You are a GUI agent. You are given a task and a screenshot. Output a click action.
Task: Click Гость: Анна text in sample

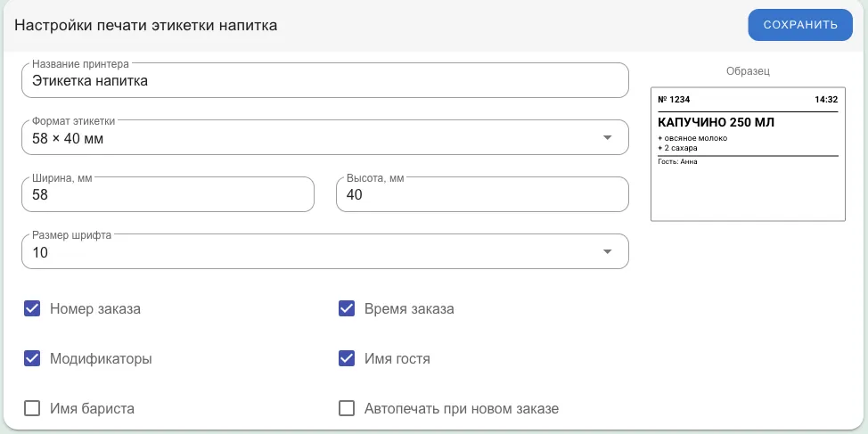pos(677,161)
